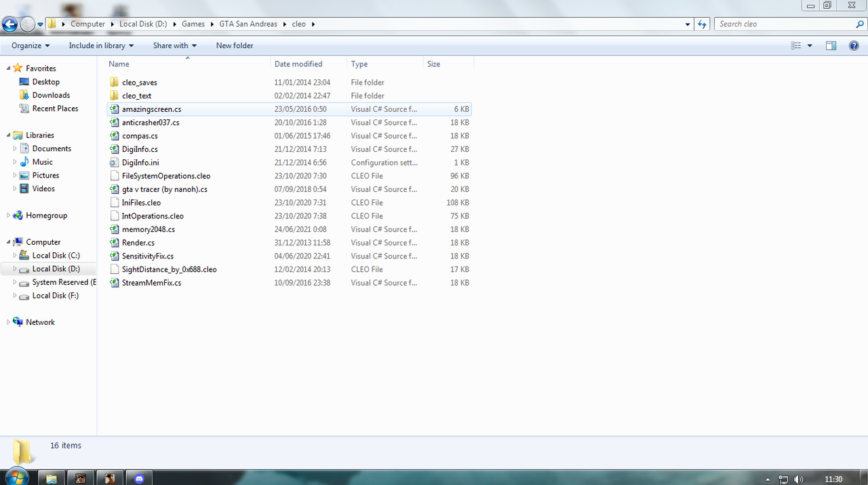Open the Organize dropdown menu
Screen dimensions: 868x485
31,45
